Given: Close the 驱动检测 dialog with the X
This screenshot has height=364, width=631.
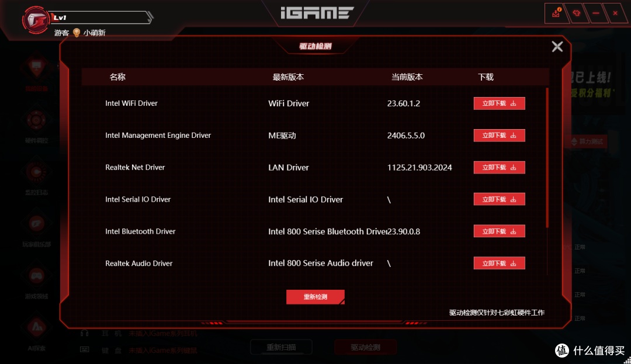Looking at the screenshot, I should click(x=557, y=47).
